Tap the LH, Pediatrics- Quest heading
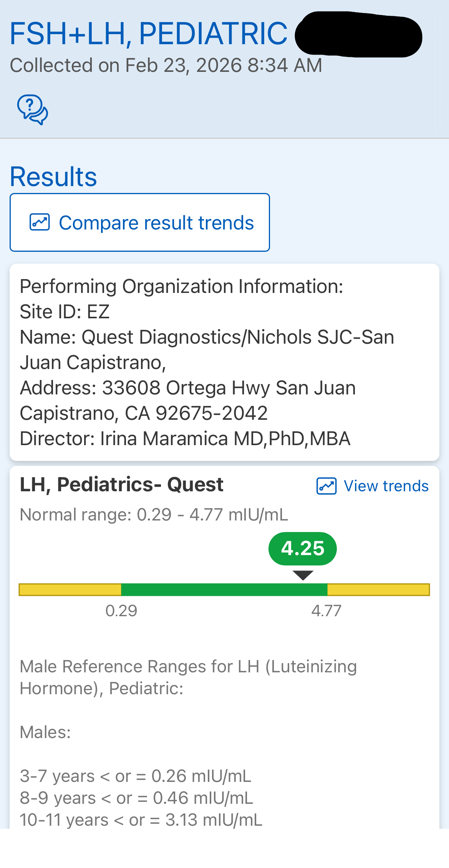 121,484
